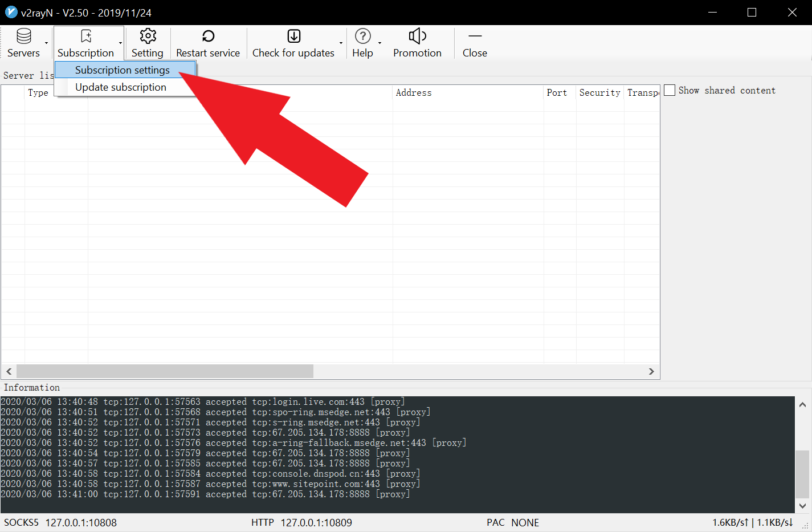Click the Subscription bookmark icon
The height and width of the screenshot is (532, 812).
pyautogui.click(x=86, y=36)
